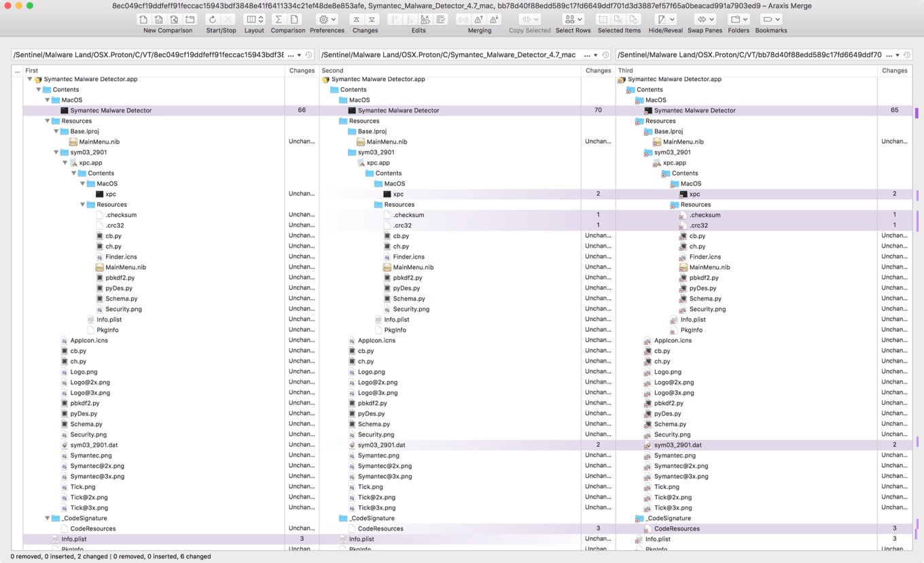Select Tick@3x.png in Third pane

(747, 508)
